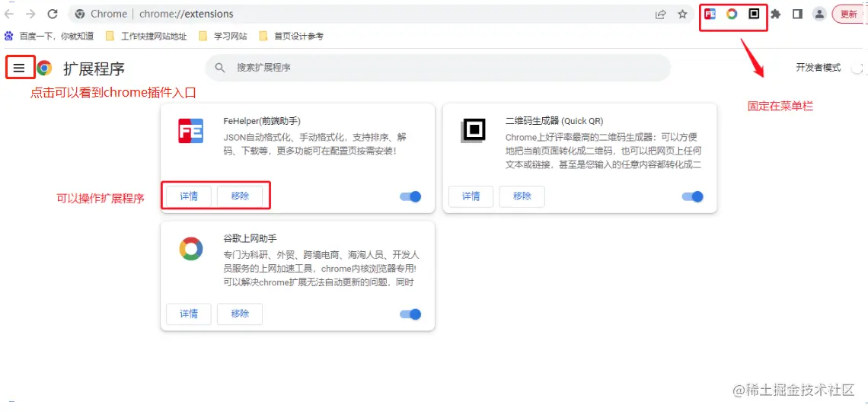Click the 二维码生成器 QR card logo
Viewport: 868px width, 411px height.
pos(473,131)
